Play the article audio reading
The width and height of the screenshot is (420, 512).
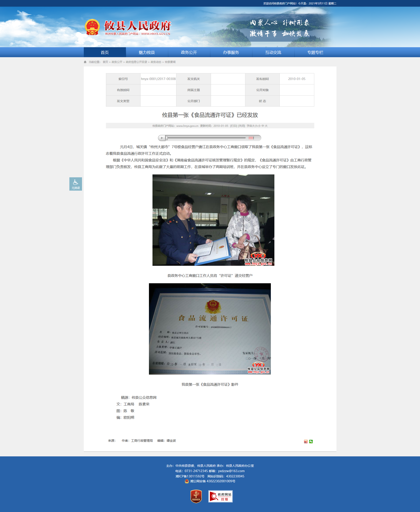162,138
